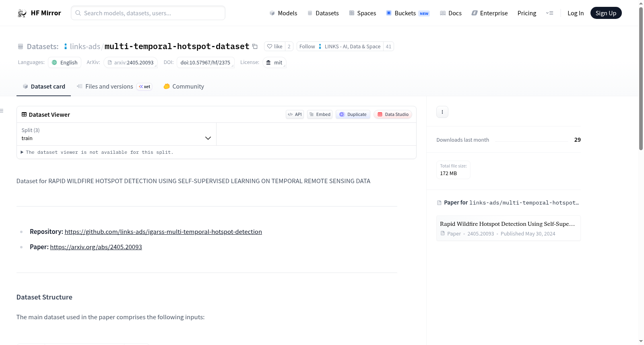Open the Community tab
This screenshot has width=644, height=345.
[x=184, y=87]
